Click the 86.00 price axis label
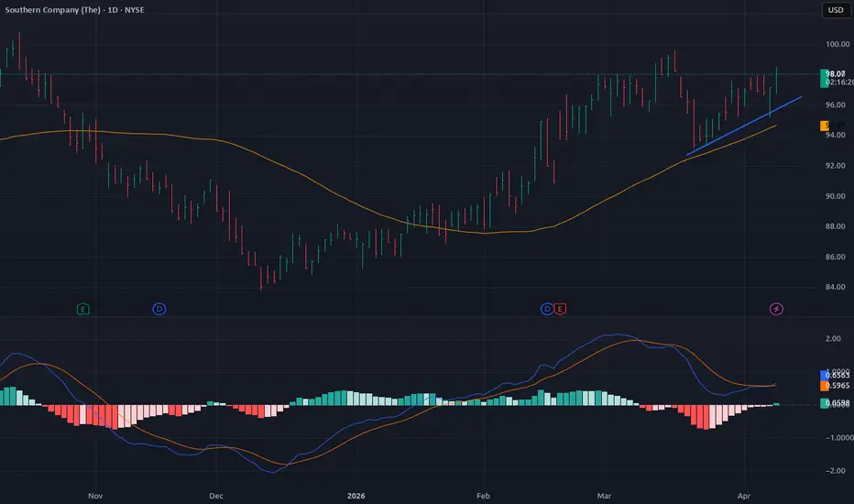This screenshot has width=854, height=504. pos(835,257)
